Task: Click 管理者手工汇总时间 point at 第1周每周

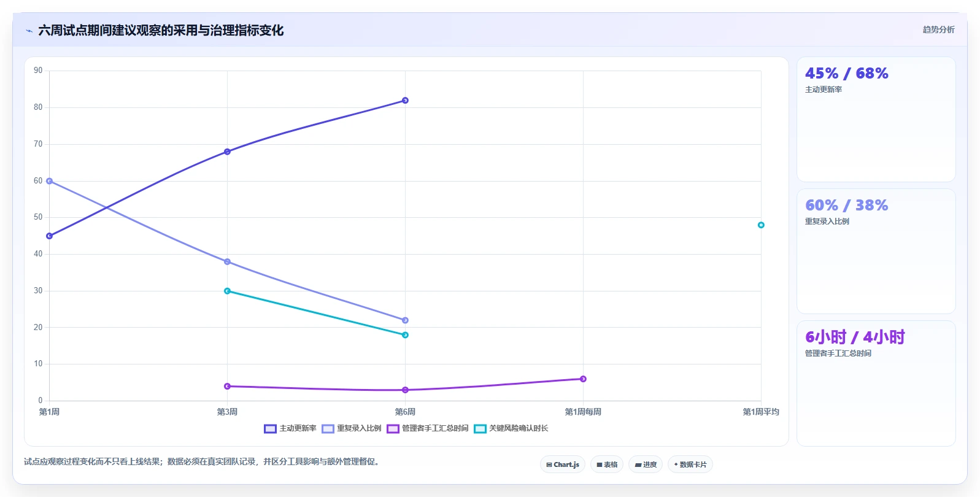Action: point(583,379)
